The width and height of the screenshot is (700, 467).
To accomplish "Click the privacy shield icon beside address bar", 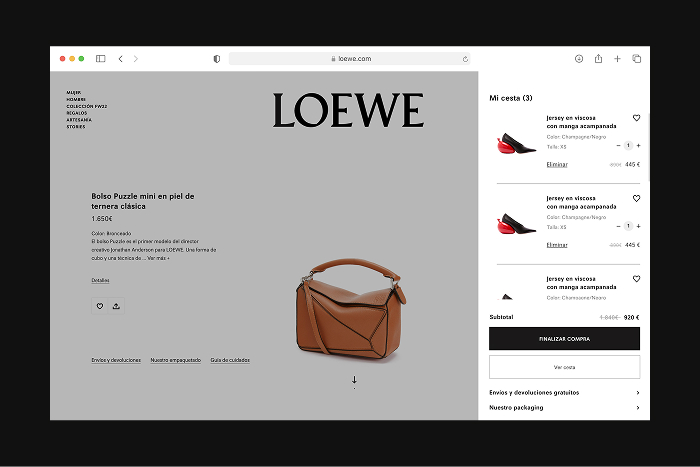I will pyautogui.click(x=217, y=59).
